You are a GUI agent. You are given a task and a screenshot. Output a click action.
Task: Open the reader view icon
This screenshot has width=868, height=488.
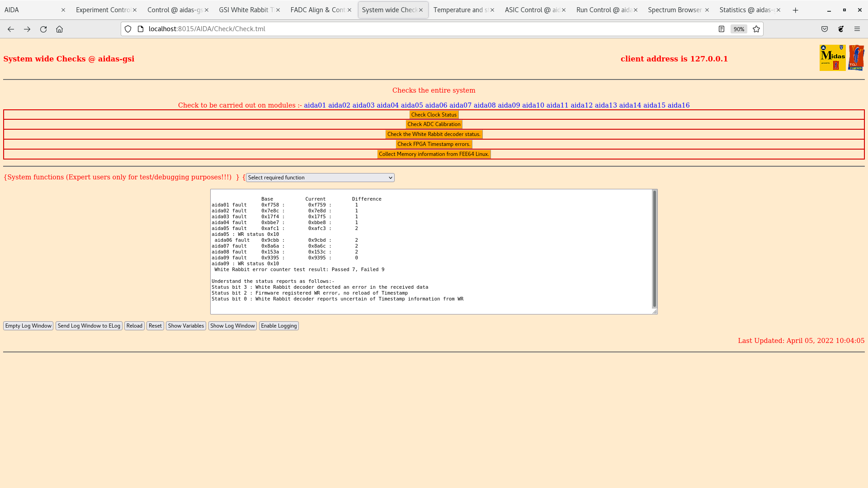[722, 29]
